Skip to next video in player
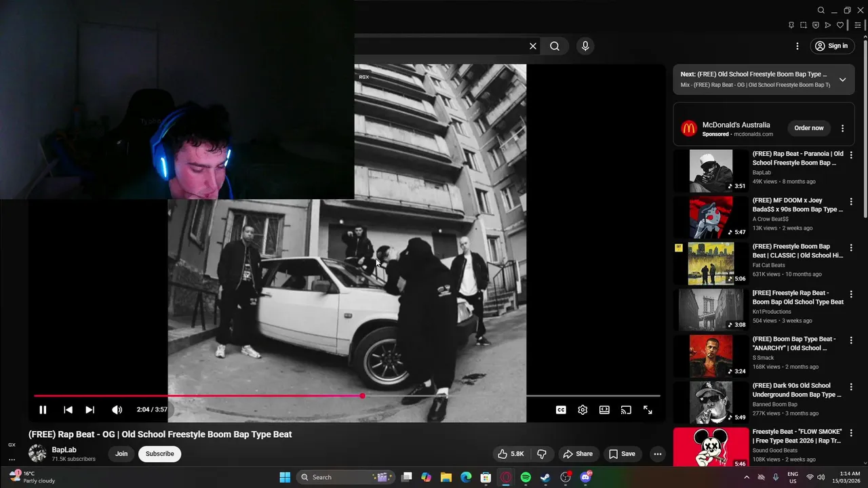This screenshot has height=488, width=868. pos(90,409)
